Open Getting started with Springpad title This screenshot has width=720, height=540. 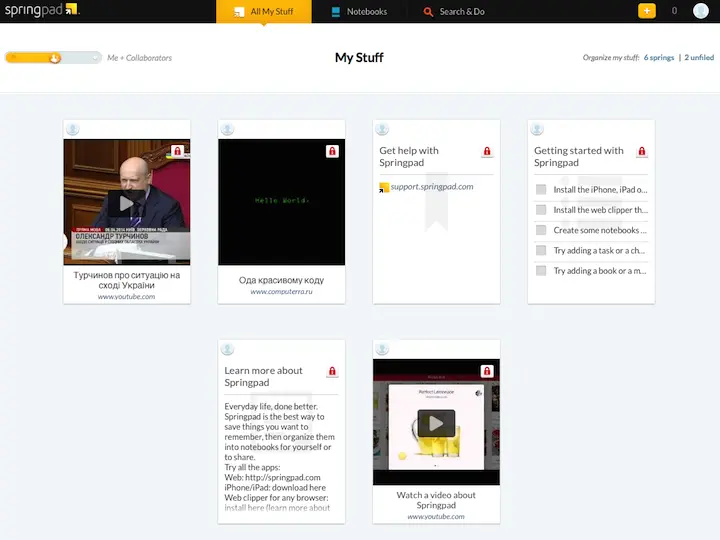click(x=579, y=157)
